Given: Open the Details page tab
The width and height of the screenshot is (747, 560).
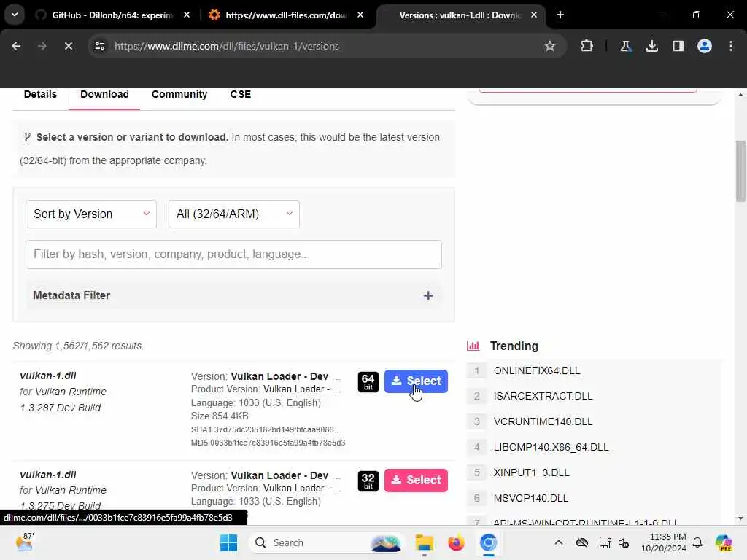Looking at the screenshot, I should coord(40,94).
